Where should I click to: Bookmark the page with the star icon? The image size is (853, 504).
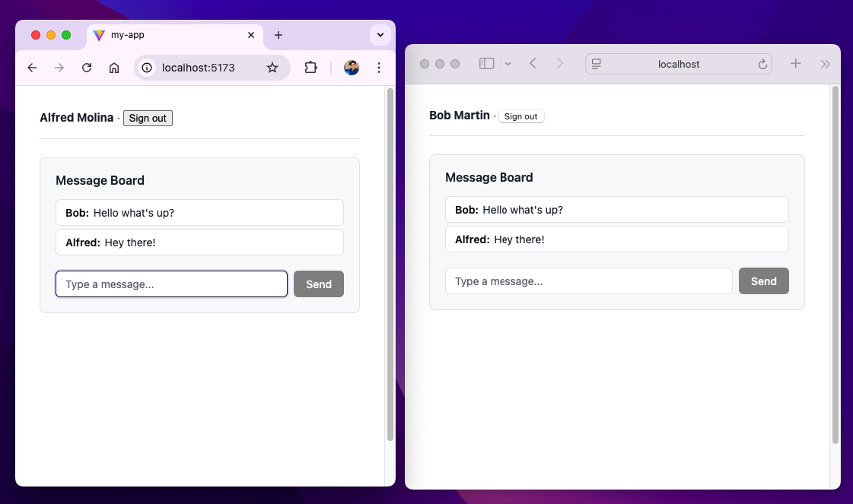[x=272, y=68]
